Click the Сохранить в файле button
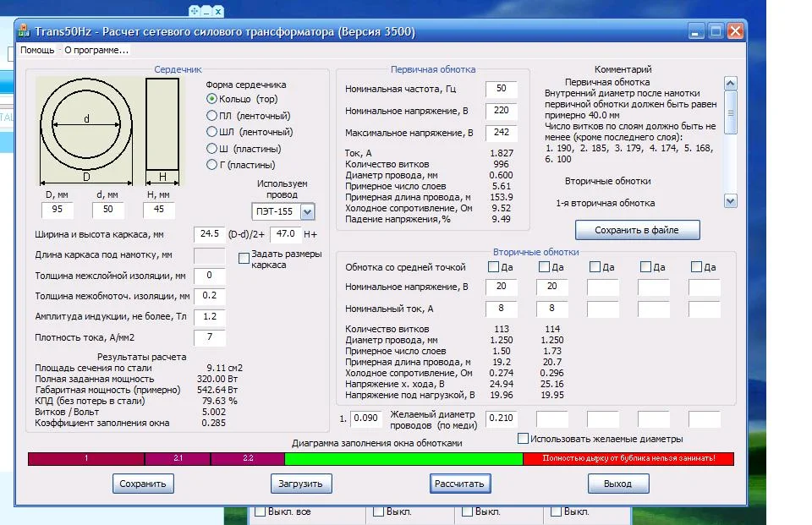Image resolution: width=812 pixels, height=525 pixels. click(635, 230)
